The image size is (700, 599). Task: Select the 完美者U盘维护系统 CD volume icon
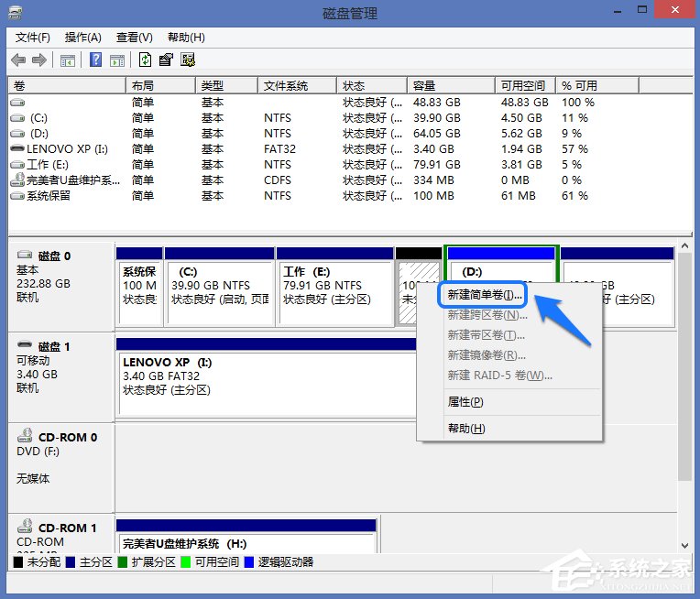click(x=17, y=180)
